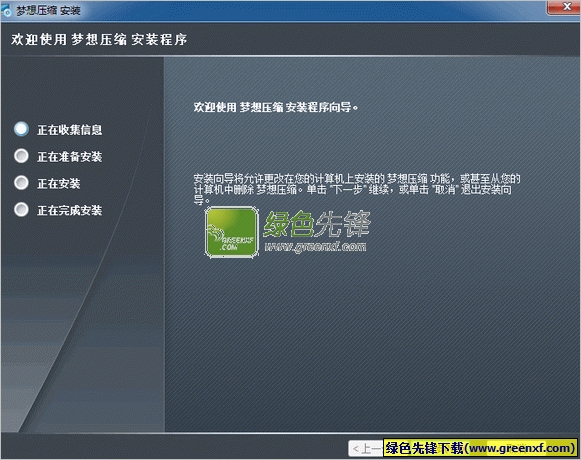Click the 正在安装 label
581x460 pixels.
[x=59, y=183]
